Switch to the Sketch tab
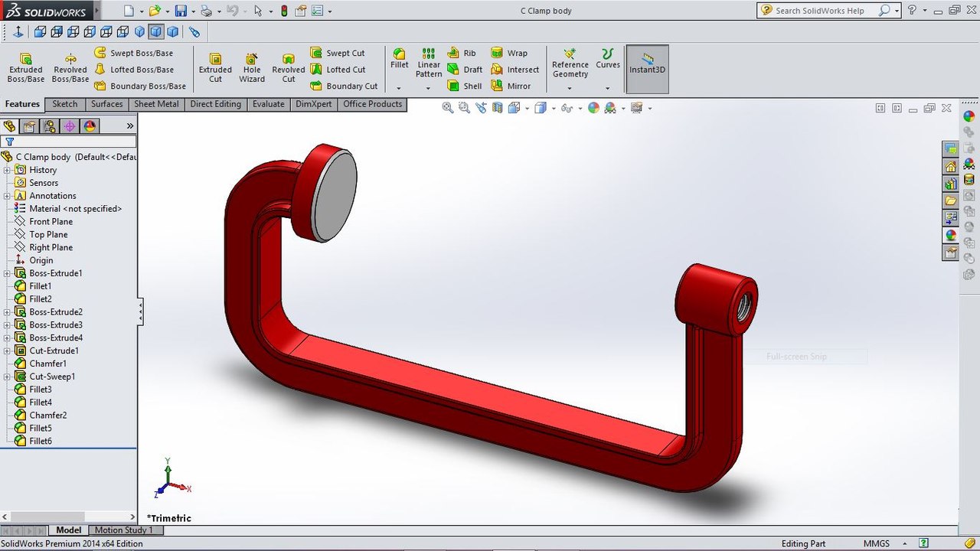This screenshot has width=980, height=551. (x=65, y=104)
